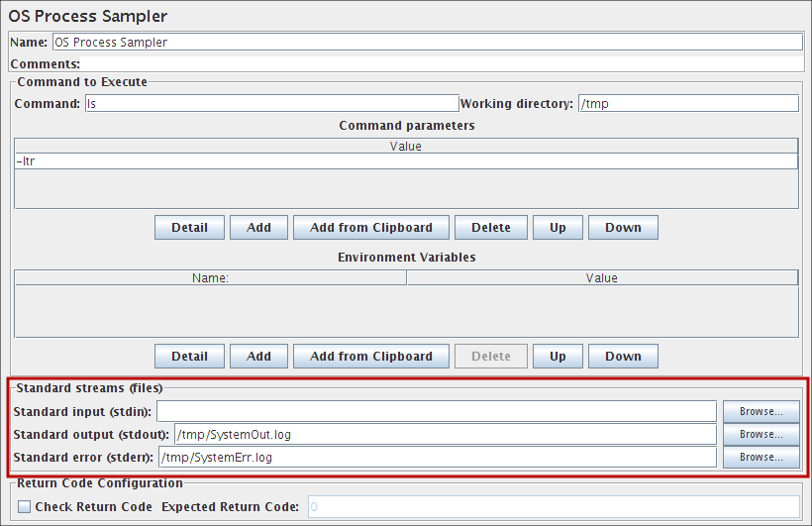Click the Working directory field
This screenshot has height=526, width=812.
[688, 104]
